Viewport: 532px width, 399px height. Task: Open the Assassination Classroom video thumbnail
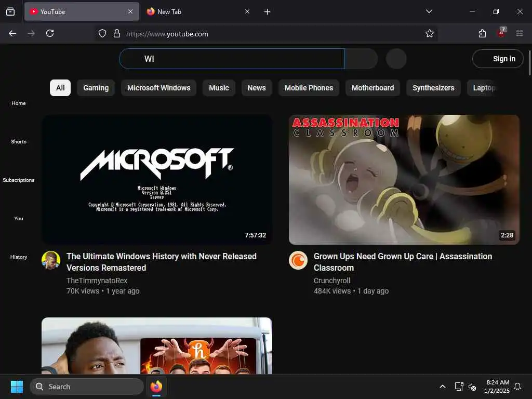click(x=404, y=179)
